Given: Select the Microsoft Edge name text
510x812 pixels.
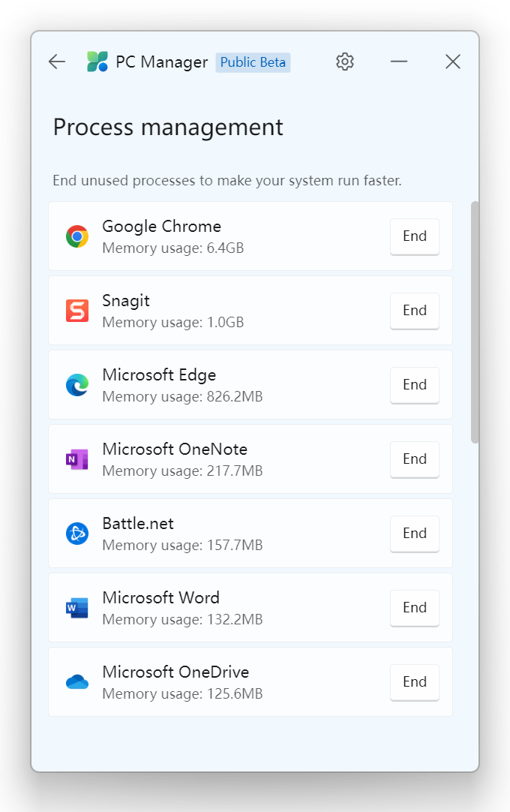Looking at the screenshot, I should tap(159, 375).
